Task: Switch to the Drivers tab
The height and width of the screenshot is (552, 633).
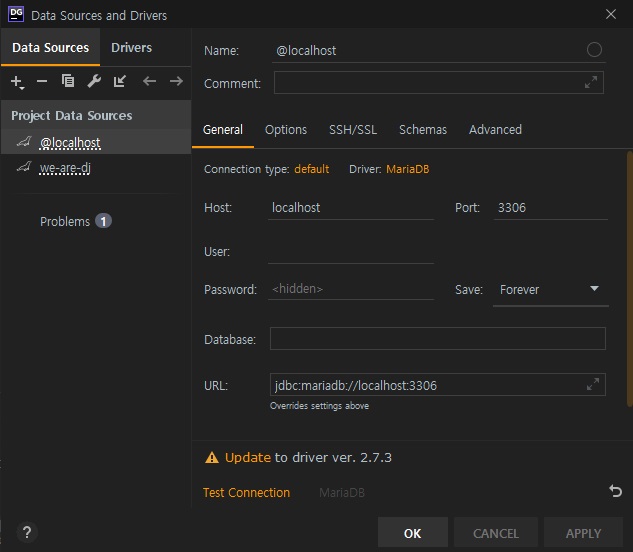Action: 132,48
